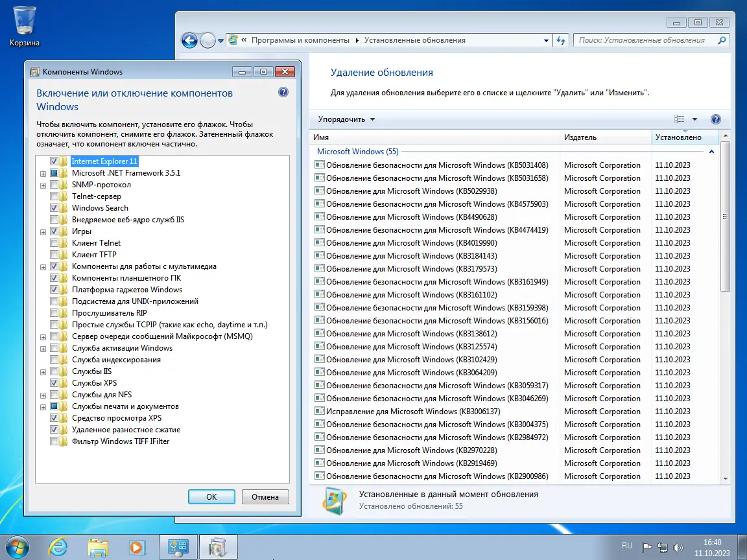
Task: Click the change view icon above update list
Action: coord(680,119)
